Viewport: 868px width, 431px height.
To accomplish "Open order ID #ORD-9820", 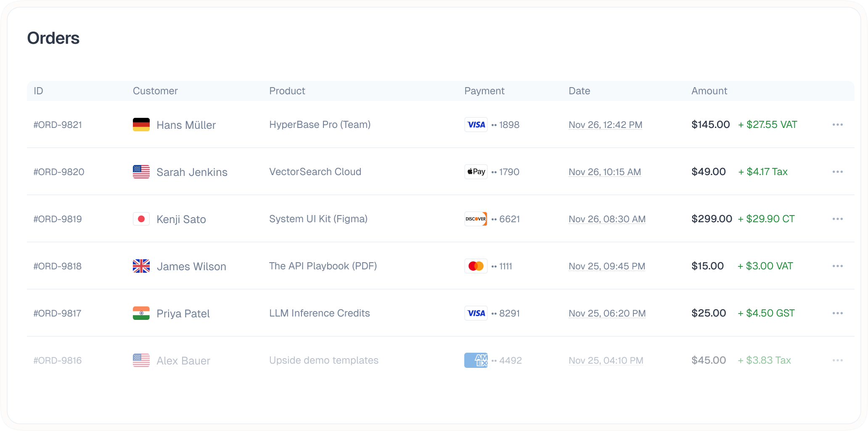I will [x=59, y=172].
